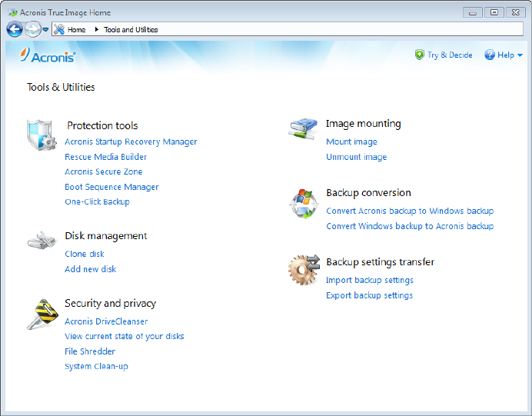Viewport: 532px width, 416px height.
Task: Click the Image mounting heading
Action: pyautogui.click(x=364, y=124)
